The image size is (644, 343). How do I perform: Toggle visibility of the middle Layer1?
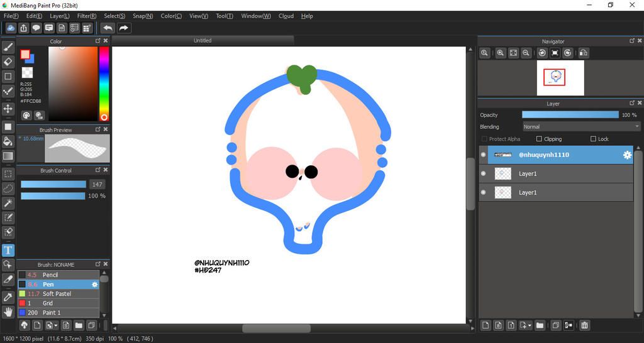coord(484,173)
